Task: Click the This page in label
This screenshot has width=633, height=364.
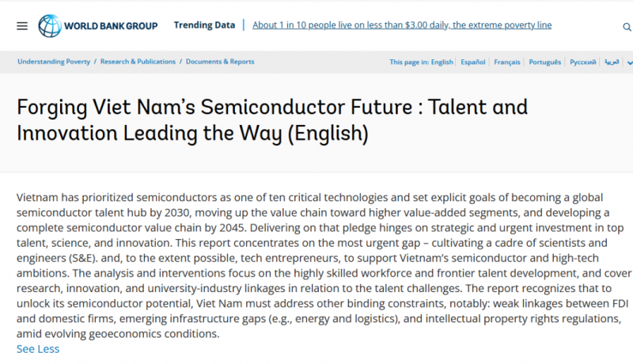Action: point(409,63)
